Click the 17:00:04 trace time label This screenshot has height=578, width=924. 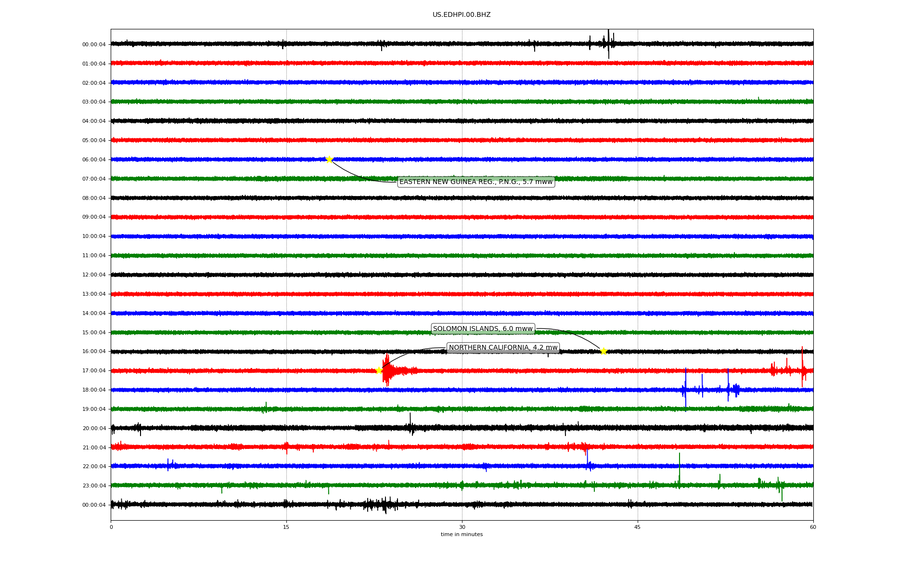(94, 371)
